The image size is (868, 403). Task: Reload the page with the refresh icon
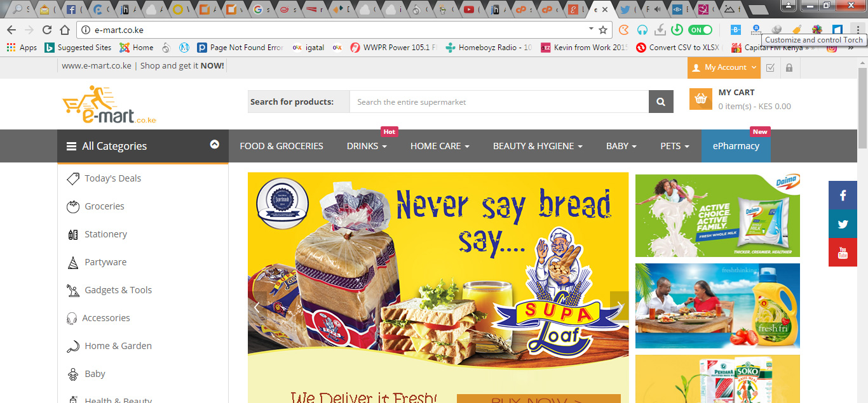point(46,30)
